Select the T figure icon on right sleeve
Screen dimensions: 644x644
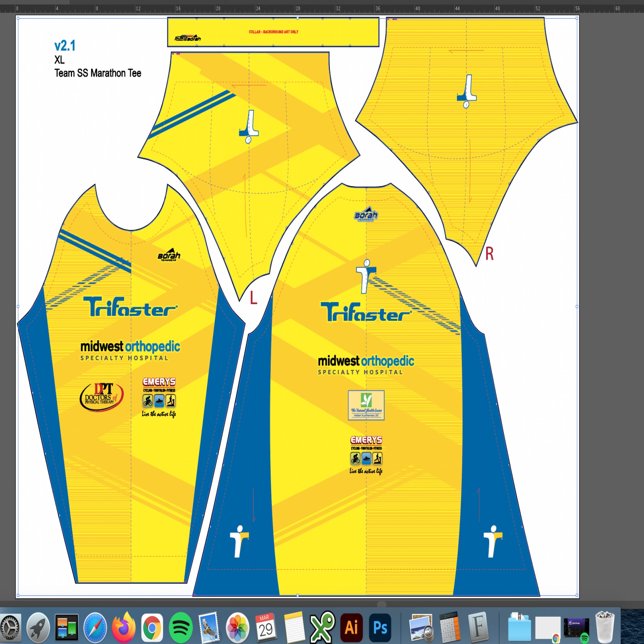467,91
